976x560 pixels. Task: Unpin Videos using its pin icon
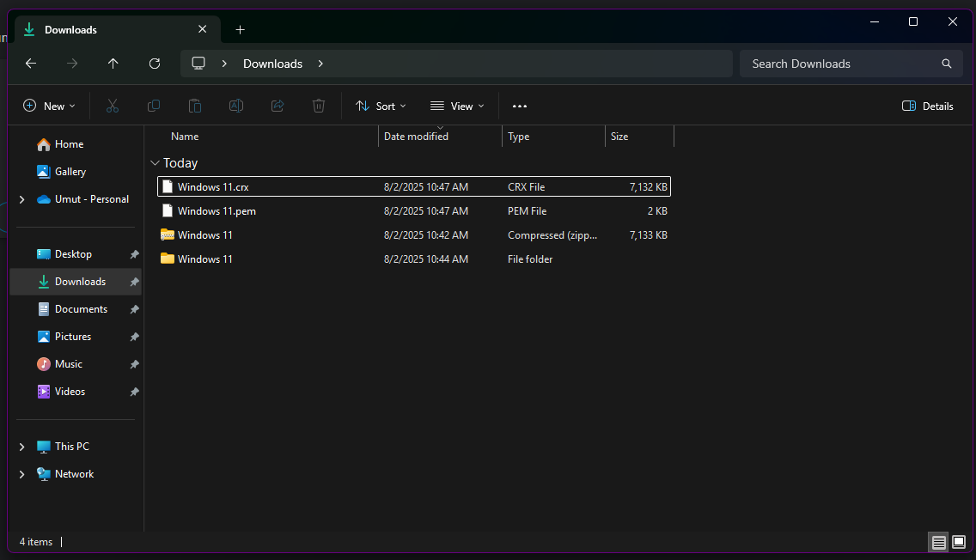coord(134,392)
